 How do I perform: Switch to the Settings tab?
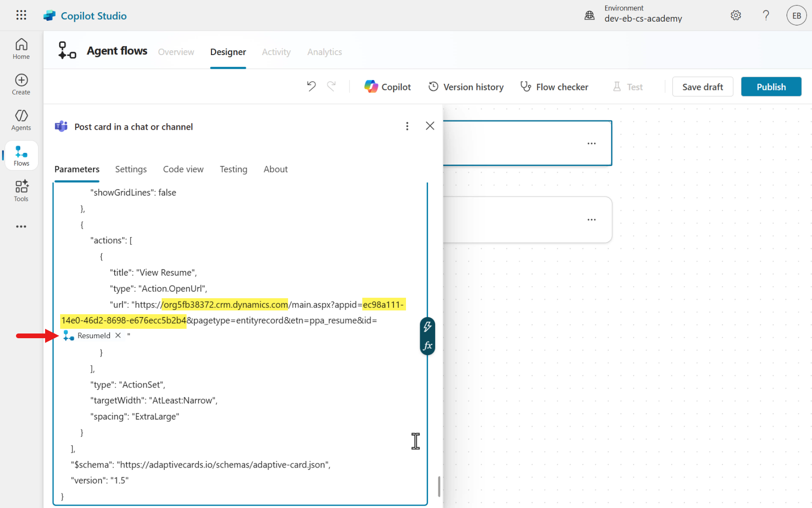pyautogui.click(x=131, y=169)
